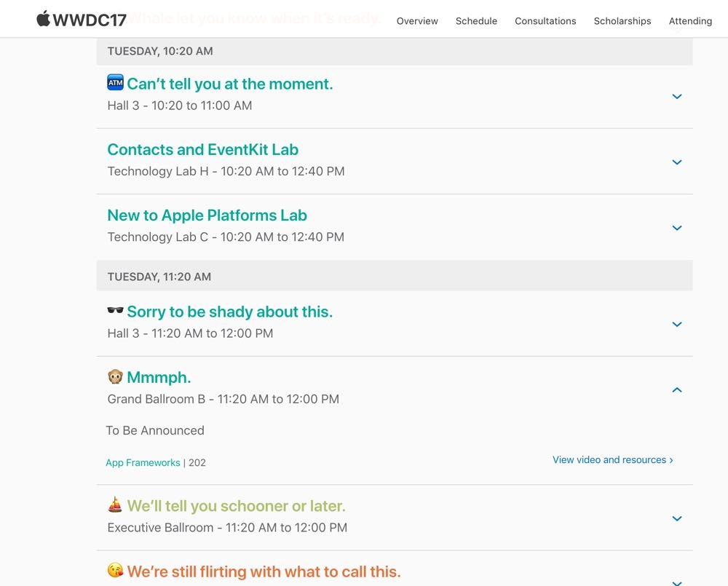Open the Contacts and EventKit Lab title
The image size is (728, 586).
202,150
